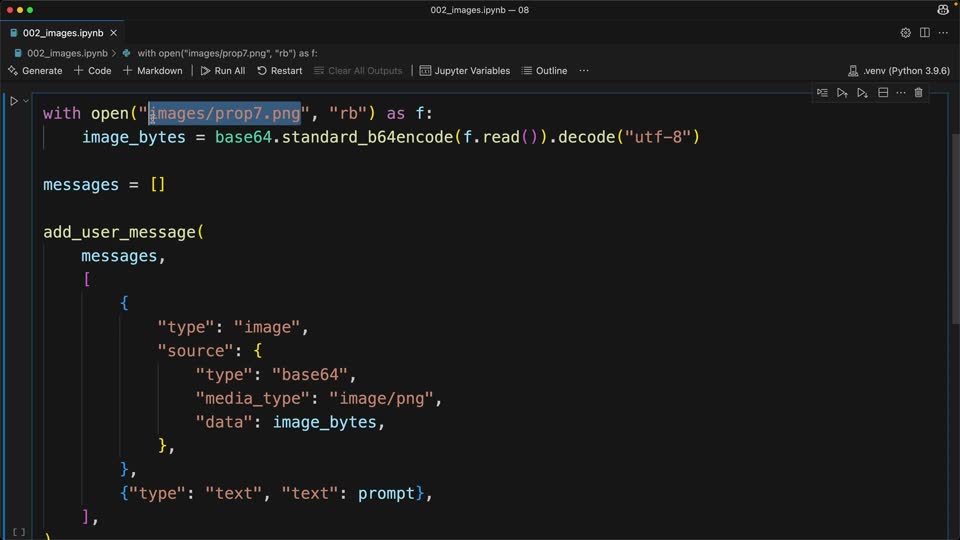Click the vertical editor scrollbar

(955, 227)
